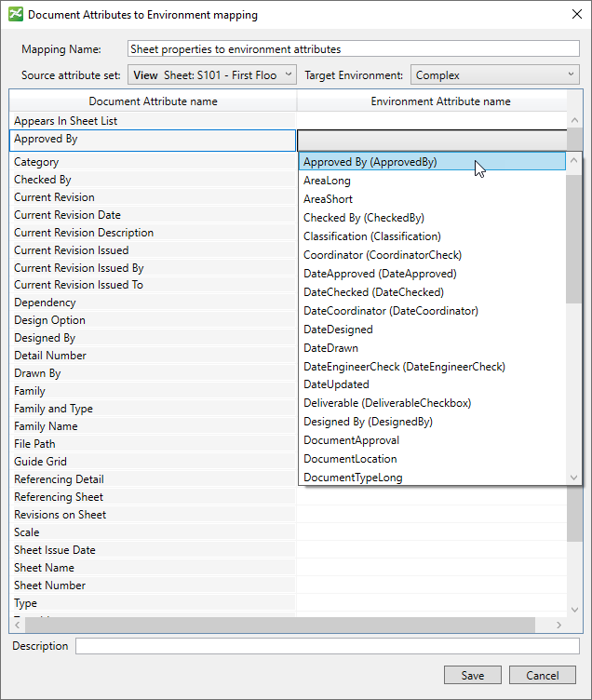Click the app icon in title bar
This screenshot has width=592, height=700.
16,14
